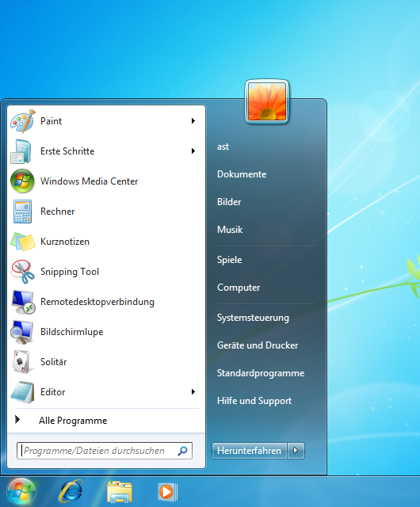Open the Bildschirmlupe magnifier icon
Screen dimensions: 420x507
[x=21, y=332]
